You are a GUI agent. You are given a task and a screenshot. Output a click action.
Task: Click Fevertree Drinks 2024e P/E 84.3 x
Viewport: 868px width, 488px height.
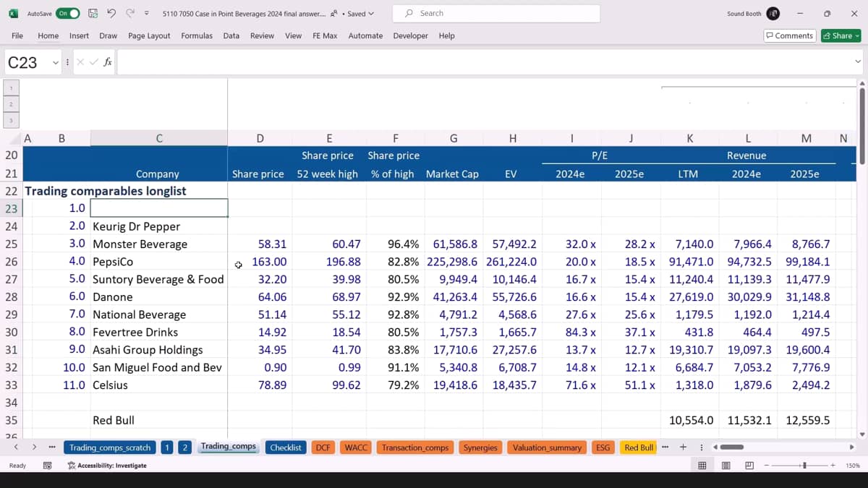pyautogui.click(x=571, y=332)
